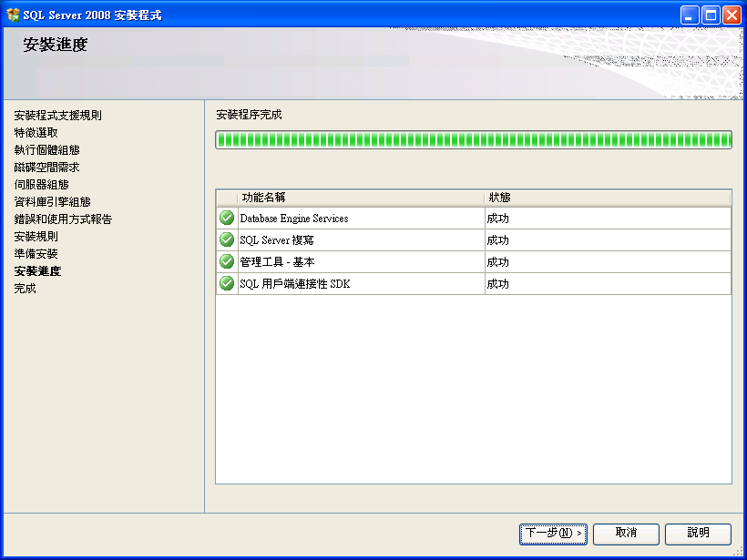This screenshot has width=747, height=560.
Task: Click the green installation progress bar
Action: (x=474, y=140)
